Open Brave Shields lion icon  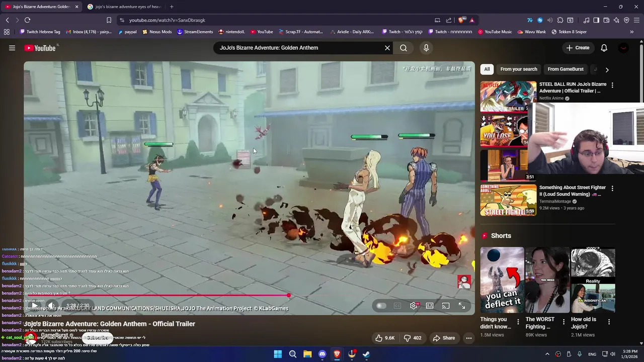coord(461,20)
